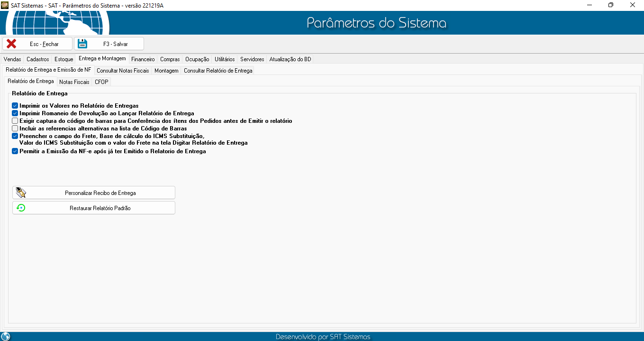The height and width of the screenshot is (341, 644).
Task: Disable Imprimir os Valores no Relatório checkbox
Action: (15, 106)
